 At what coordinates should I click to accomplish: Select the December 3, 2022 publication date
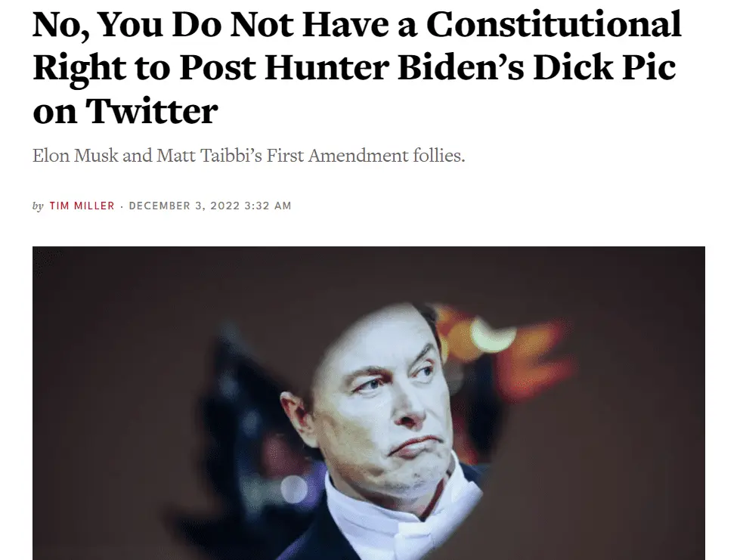pos(184,206)
